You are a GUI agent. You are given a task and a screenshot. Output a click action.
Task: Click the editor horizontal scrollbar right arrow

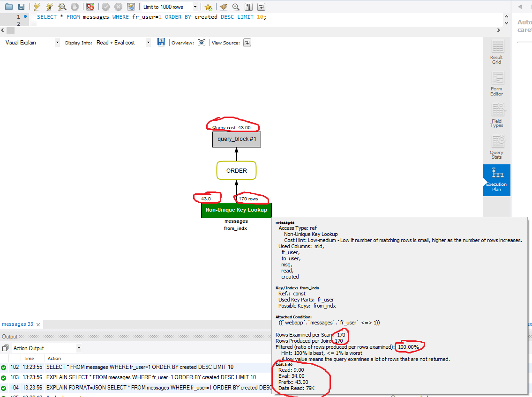(x=498, y=30)
